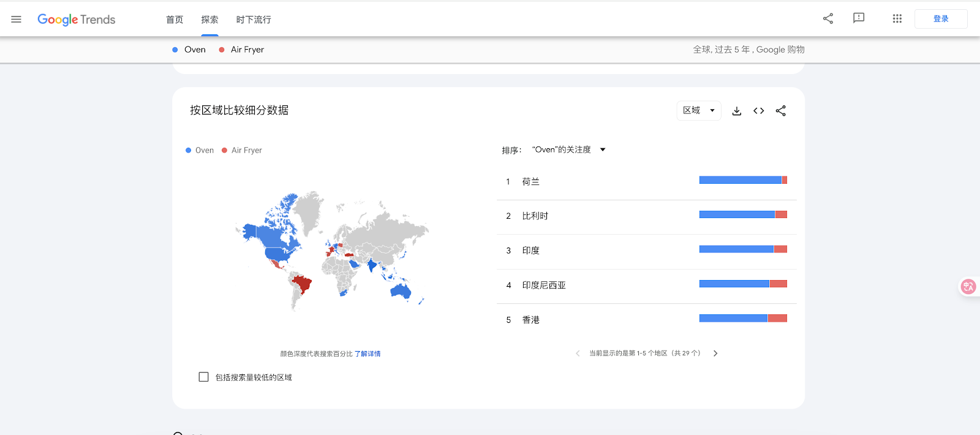Open the Google apps grid
This screenshot has width=980, height=435.
pyautogui.click(x=897, y=18)
